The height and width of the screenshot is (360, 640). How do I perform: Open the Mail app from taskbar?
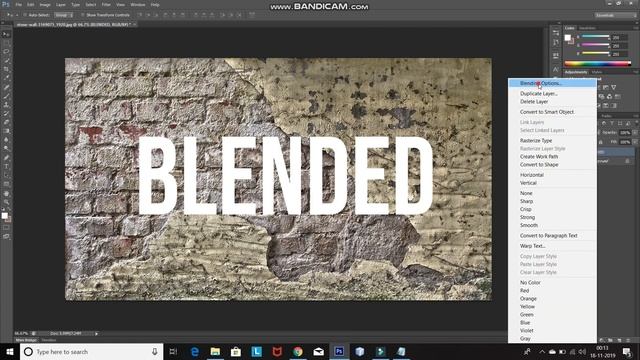[x=318, y=351]
